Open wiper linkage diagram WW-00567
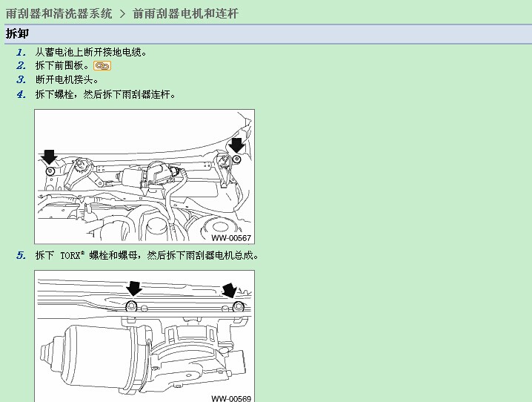This screenshot has width=532, height=402. 144,177
